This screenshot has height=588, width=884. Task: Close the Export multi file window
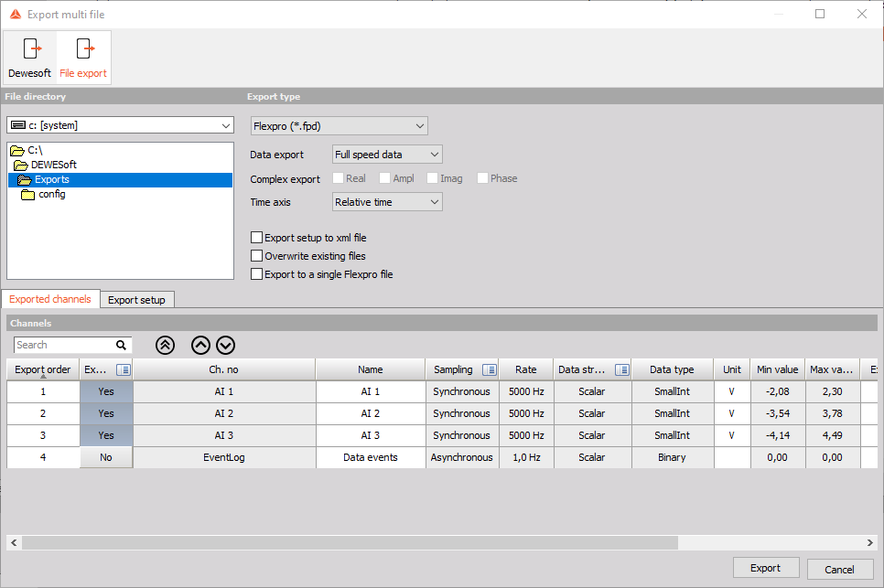click(862, 14)
